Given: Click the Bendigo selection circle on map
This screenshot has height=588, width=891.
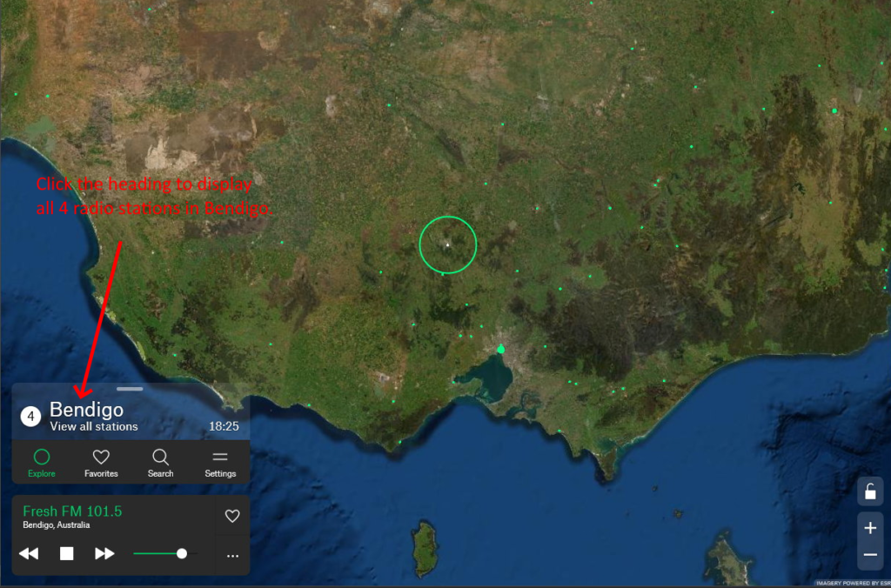Looking at the screenshot, I should [448, 245].
